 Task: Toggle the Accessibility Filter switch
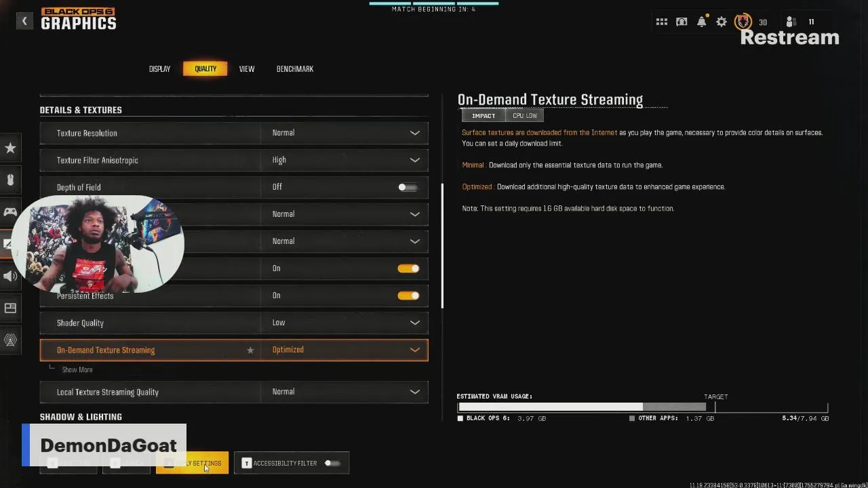point(332,463)
